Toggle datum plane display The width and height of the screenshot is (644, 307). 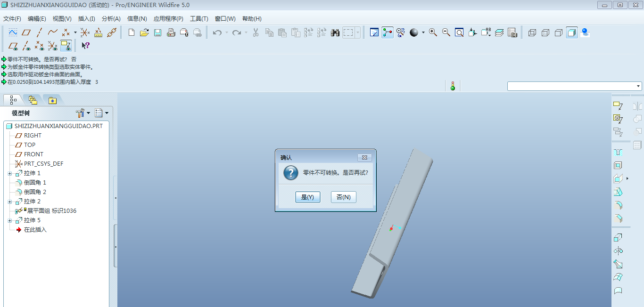pyautogui.click(x=13, y=46)
